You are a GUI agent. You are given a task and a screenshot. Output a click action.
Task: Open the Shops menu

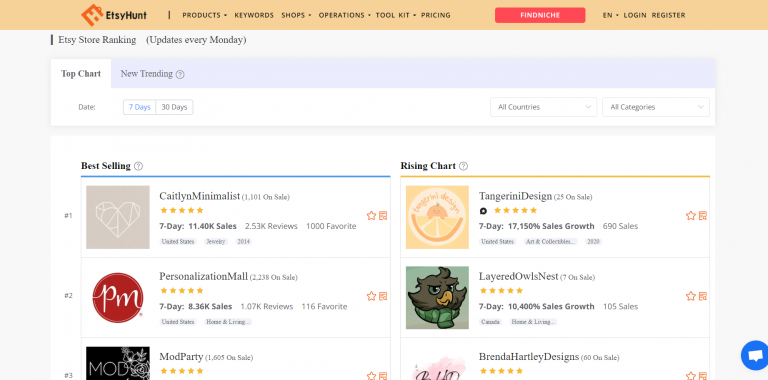296,15
